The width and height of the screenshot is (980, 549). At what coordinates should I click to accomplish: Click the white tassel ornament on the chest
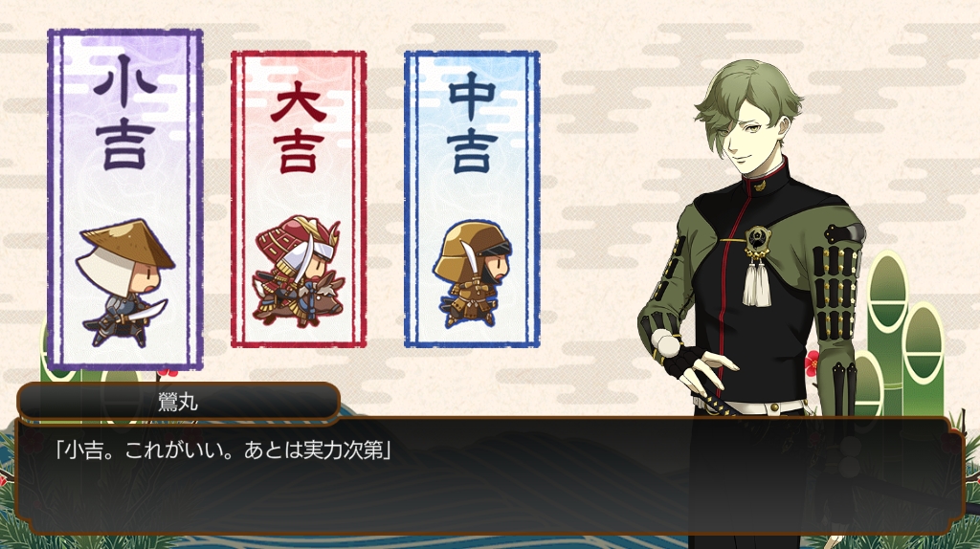(x=757, y=282)
